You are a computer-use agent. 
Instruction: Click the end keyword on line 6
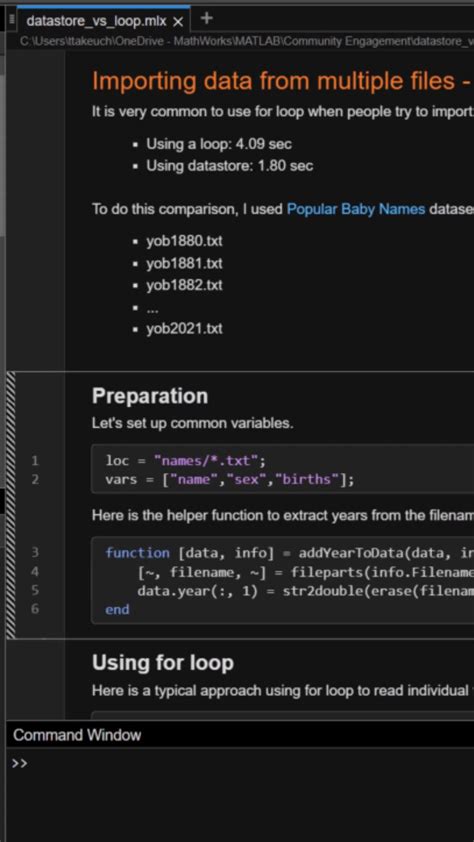pyautogui.click(x=117, y=609)
